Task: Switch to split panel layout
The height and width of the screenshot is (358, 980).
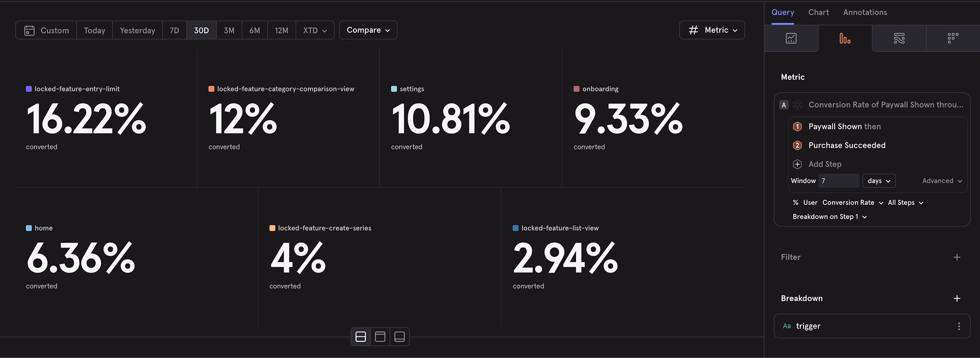Action: [360, 337]
